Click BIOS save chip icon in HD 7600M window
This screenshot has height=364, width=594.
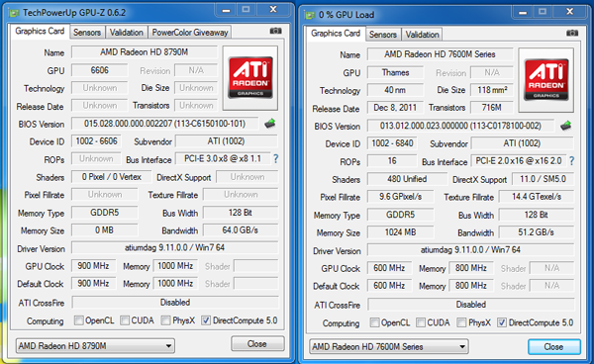point(565,126)
